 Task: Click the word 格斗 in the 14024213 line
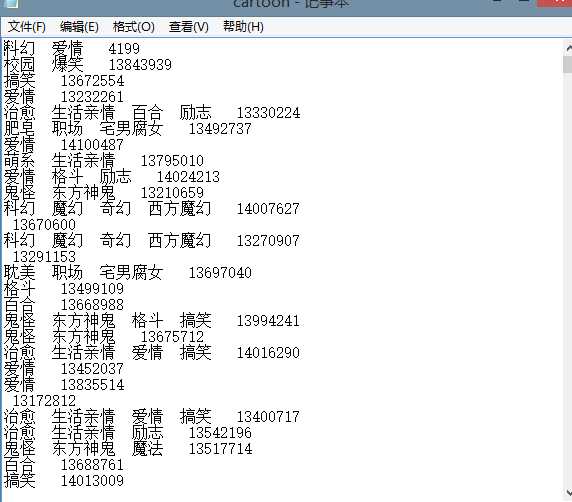[x=67, y=177]
